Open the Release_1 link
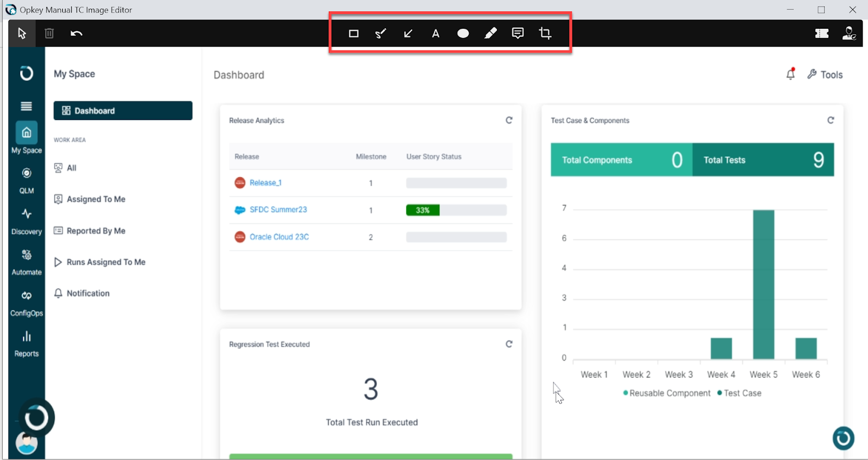The image size is (868, 460). coord(265,183)
